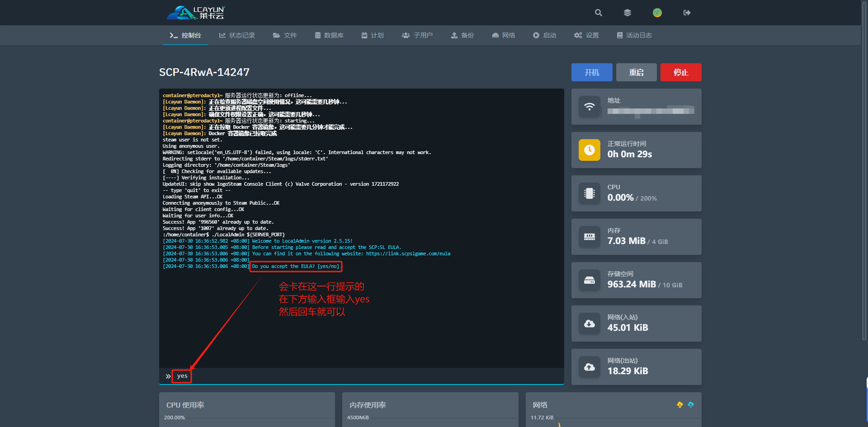Click inbound network value 45.01 KiB
The height and width of the screenshot is (427, 868).
(628, 328)
